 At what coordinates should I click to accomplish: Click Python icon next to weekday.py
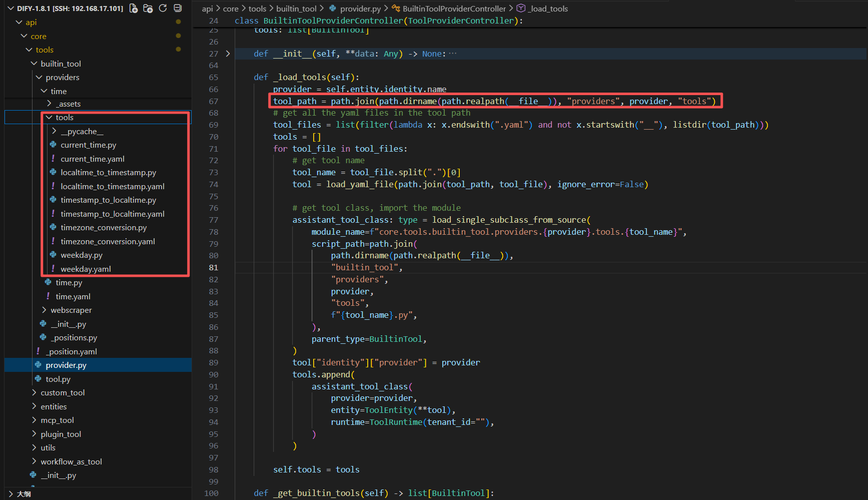[53, 255]
